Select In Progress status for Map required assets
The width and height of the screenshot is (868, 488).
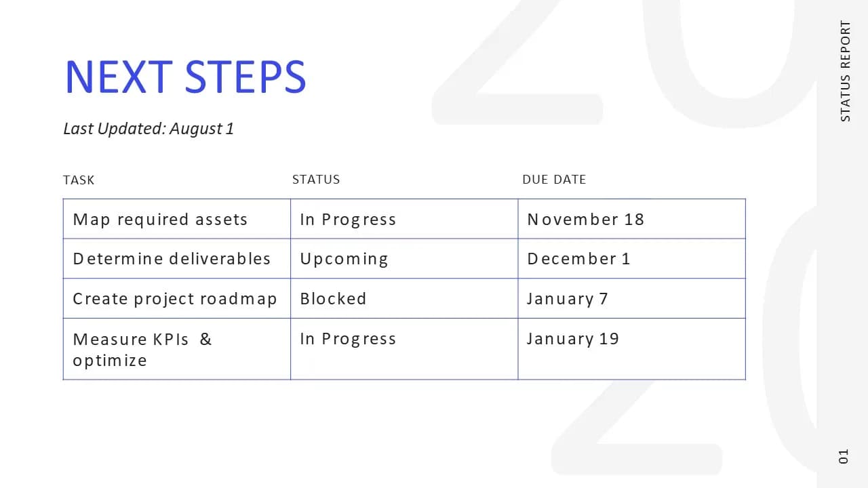click(x=404, y=219)
